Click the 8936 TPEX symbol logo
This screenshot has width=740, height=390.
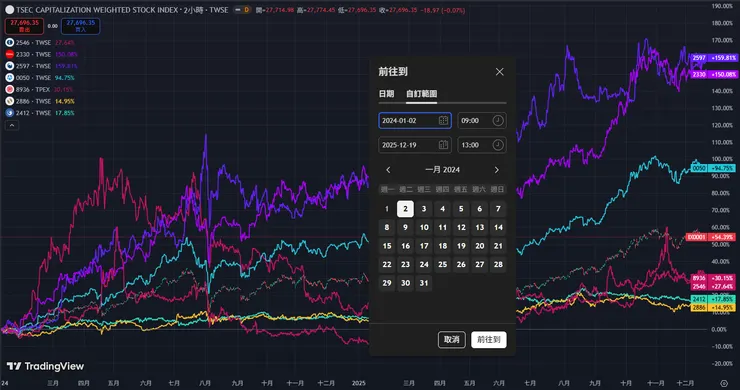(9, 89)
